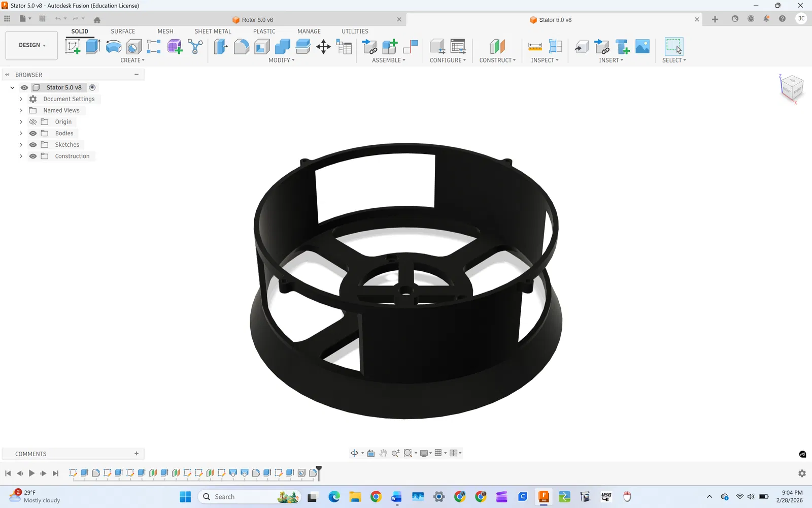Hide the Bodies folder
The image size is (812, 508).
point(33,133)
